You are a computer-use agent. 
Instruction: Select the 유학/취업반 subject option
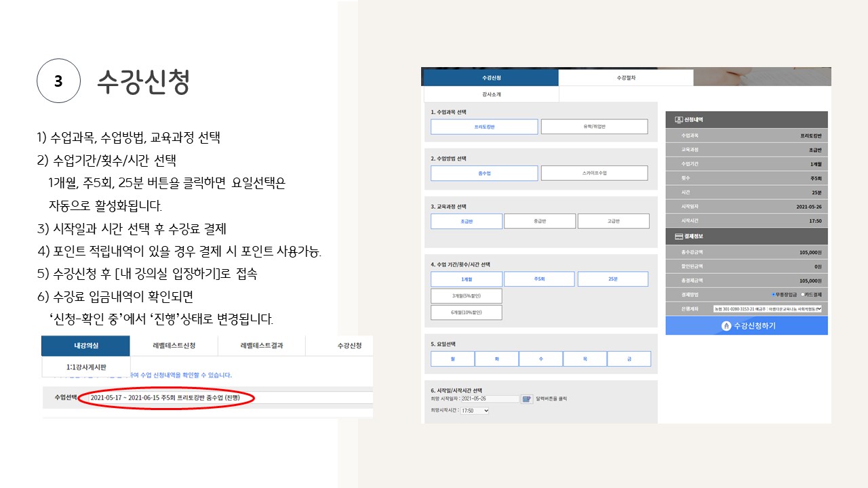594,127
